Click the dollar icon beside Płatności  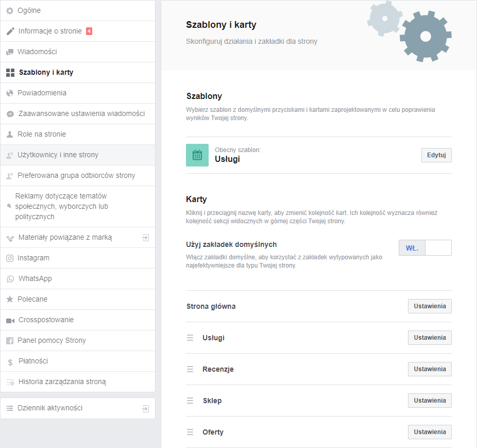(10, 362)
